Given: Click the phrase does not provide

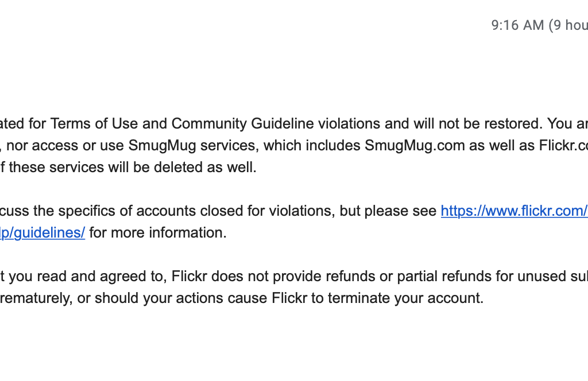Looking at the screenshot, I should (x=240, y=276).
